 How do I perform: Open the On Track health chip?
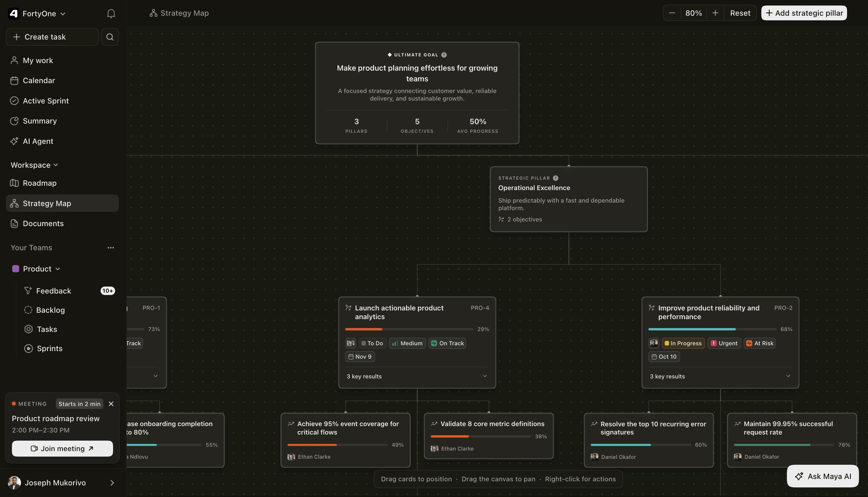[x=447, y=343]
